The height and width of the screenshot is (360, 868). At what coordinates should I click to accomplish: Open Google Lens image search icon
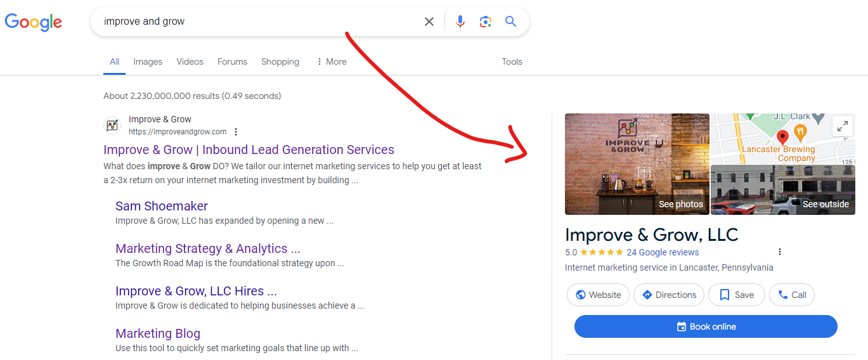click(x=486, y=22)
